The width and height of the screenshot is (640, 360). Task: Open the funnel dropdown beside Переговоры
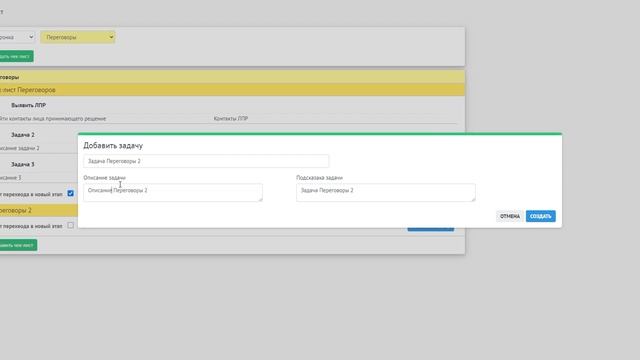(17, 37)
